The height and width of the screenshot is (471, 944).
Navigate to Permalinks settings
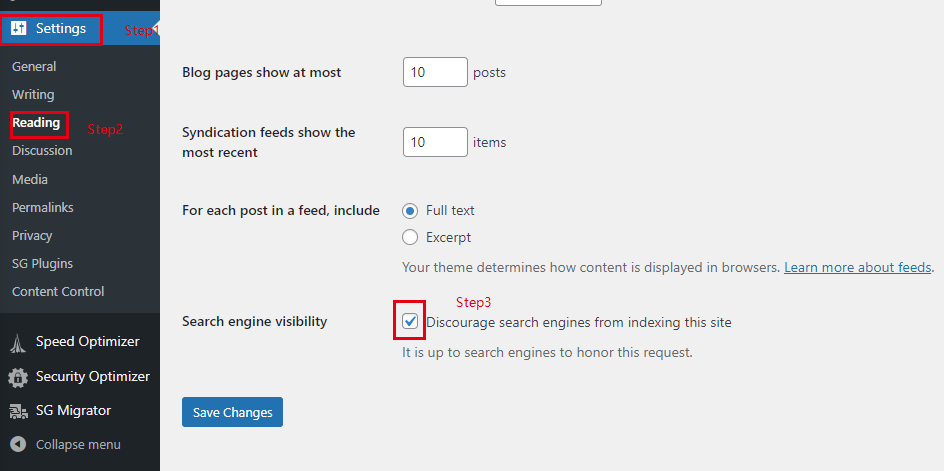pos(42,208)
